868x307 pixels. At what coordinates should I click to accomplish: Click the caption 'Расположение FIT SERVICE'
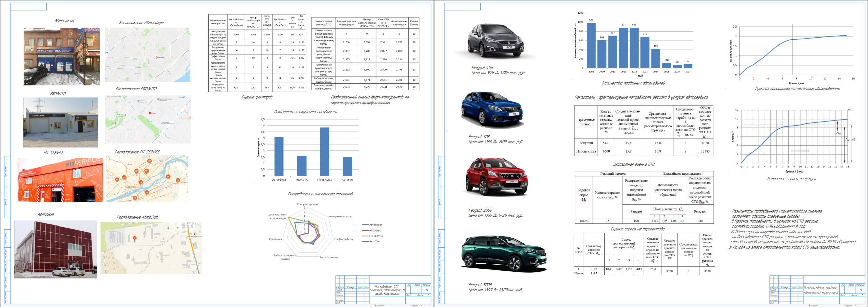pos(137,152)
